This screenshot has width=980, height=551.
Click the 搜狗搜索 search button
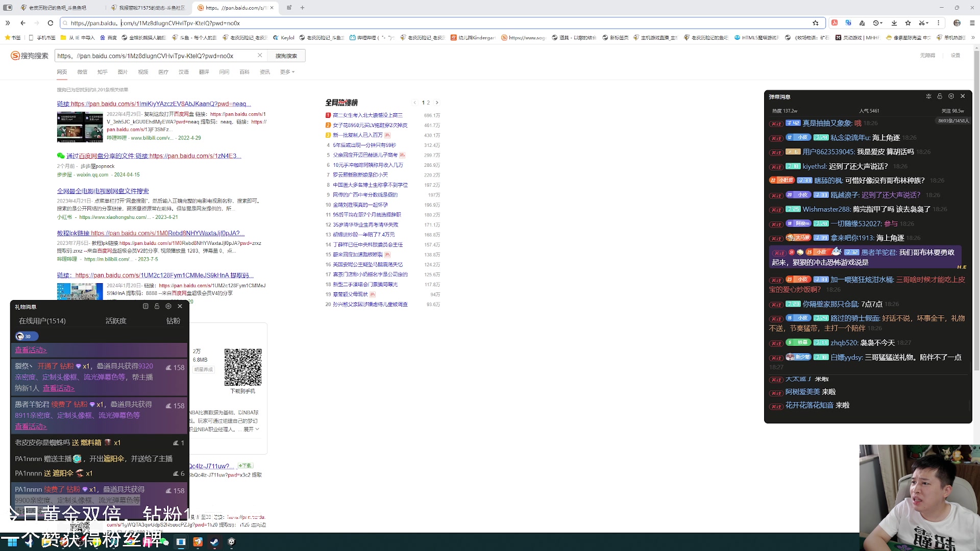click(286, 56)
